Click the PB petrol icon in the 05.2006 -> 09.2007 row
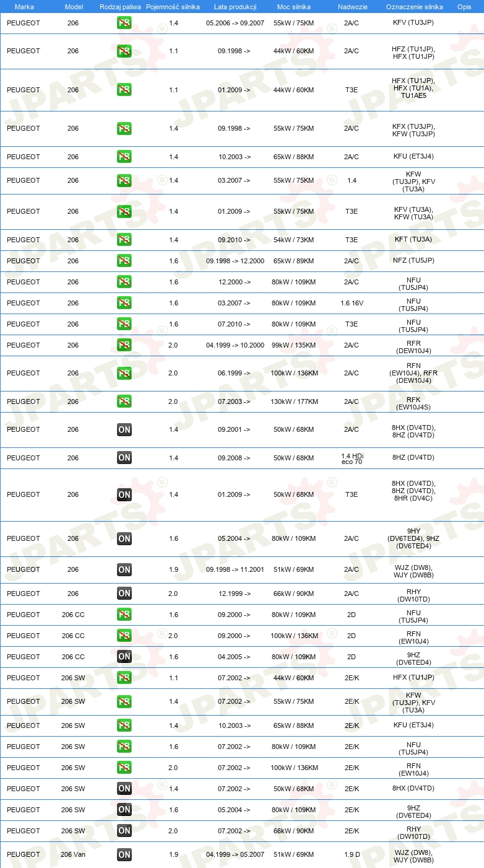 click(124, 24)
